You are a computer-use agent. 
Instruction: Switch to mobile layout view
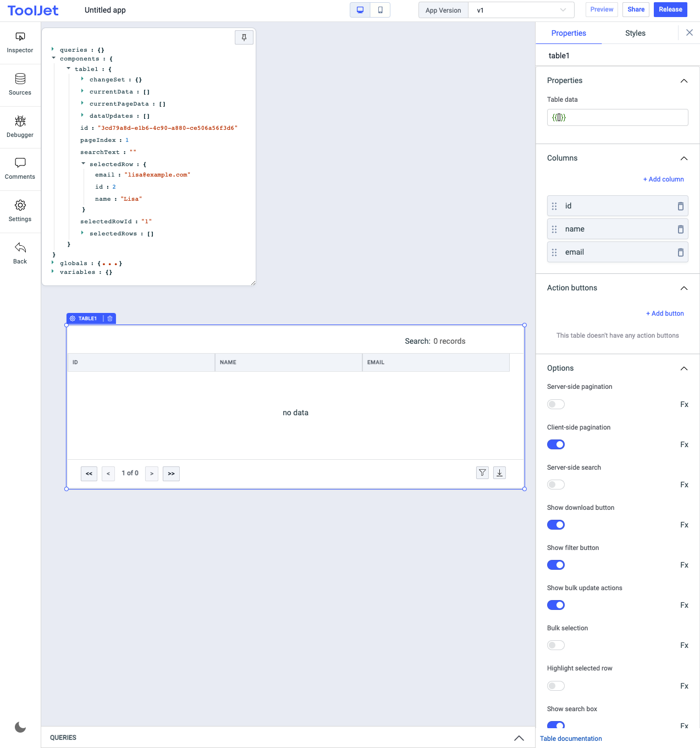click(380, 10)
